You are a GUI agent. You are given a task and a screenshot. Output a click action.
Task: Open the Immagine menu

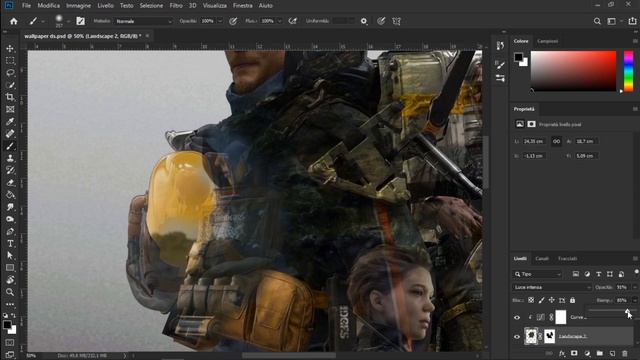click(78, 6)
